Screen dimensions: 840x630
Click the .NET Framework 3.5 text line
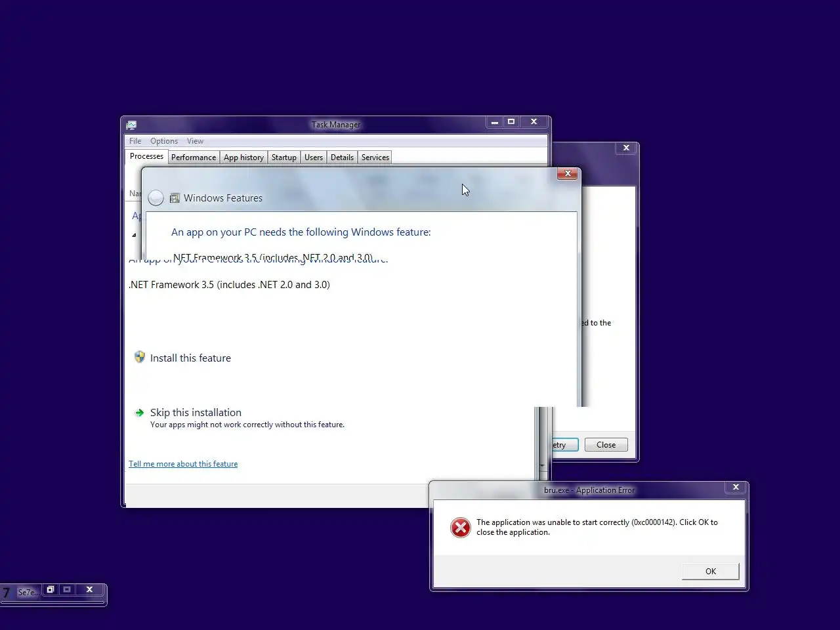pos(229,285)
